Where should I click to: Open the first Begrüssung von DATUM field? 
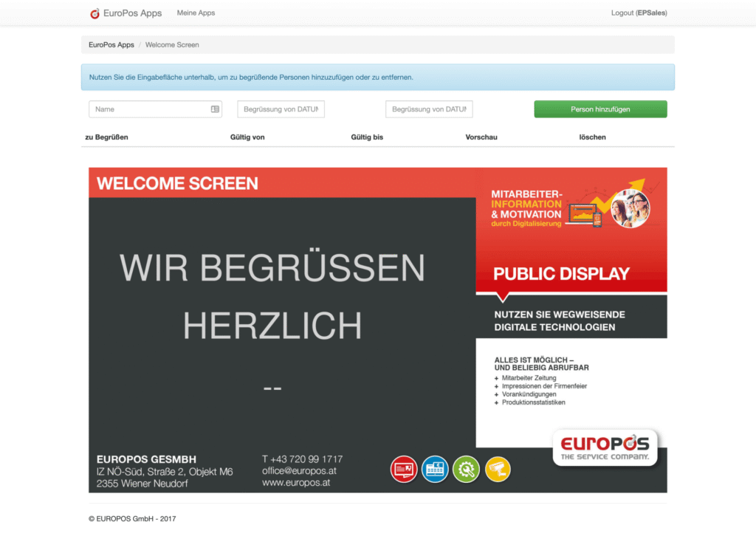click(x=281, y=109)
